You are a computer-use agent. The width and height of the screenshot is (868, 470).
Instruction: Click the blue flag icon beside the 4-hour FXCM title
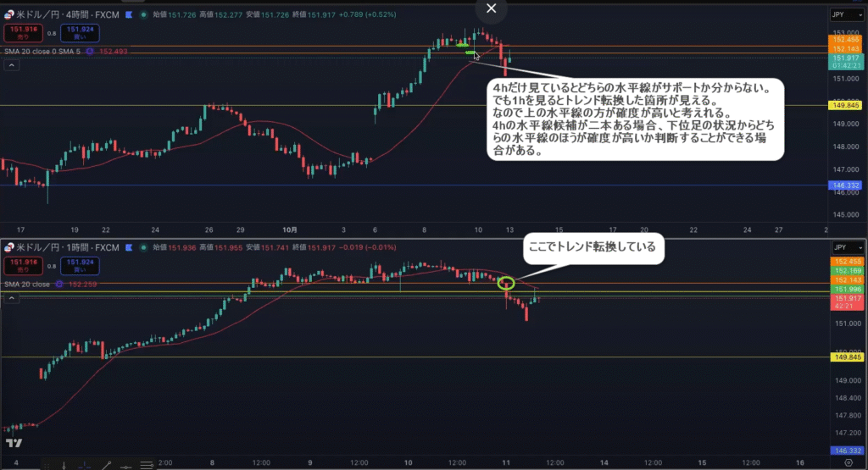pos(126,14)
